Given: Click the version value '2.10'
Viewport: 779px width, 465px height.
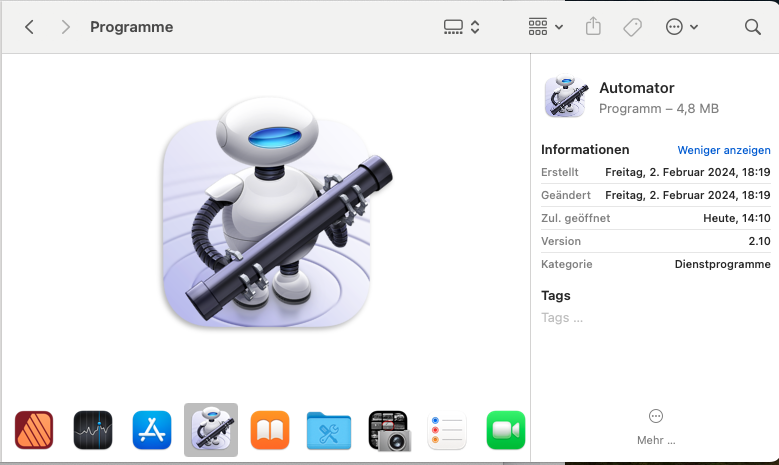Looking at the screenshot, I should click(759, 241).
